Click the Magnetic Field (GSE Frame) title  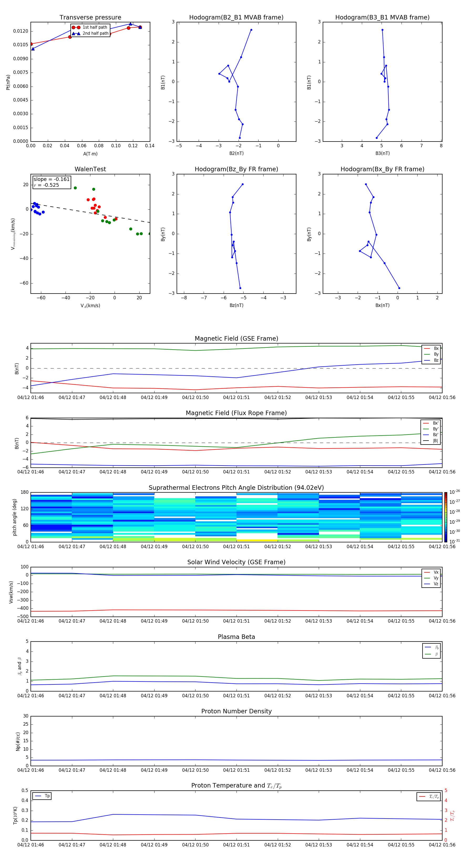(236, 339)
